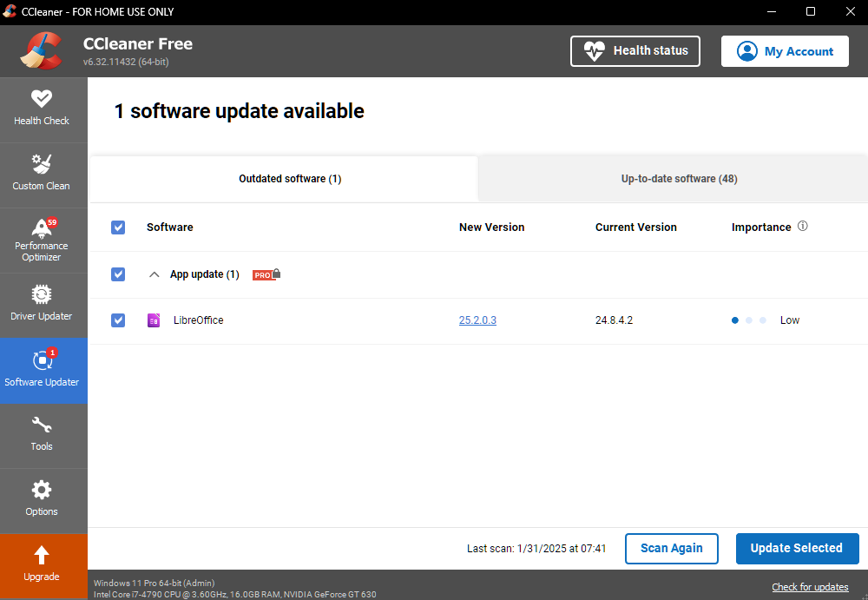The width and height of the screenshot is (868, 600).
Task: Click the App update (1) group label
Action: [x=204, y=274]
